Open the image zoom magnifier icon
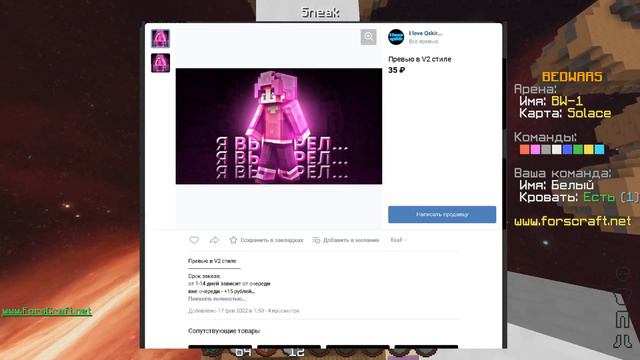 click(368, 37)
